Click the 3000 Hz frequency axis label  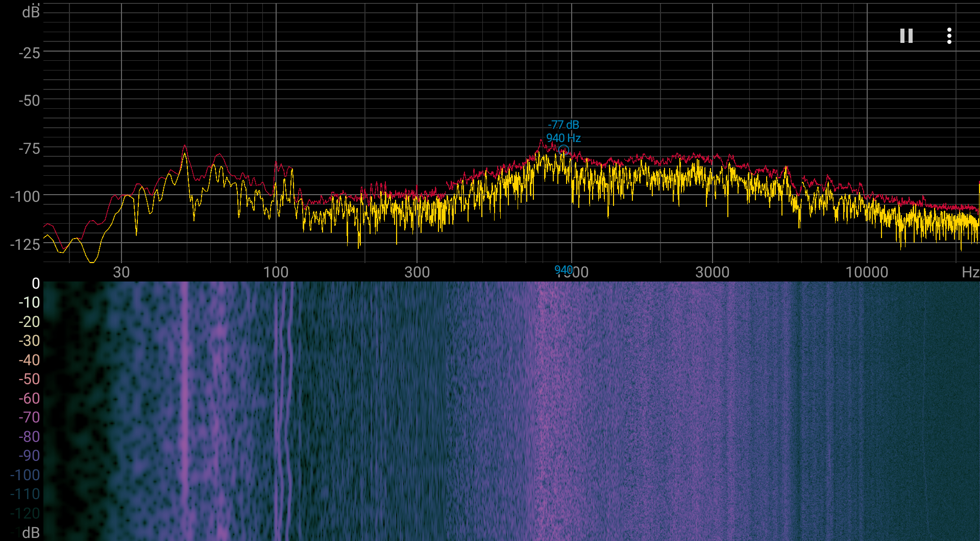point(713,272)
